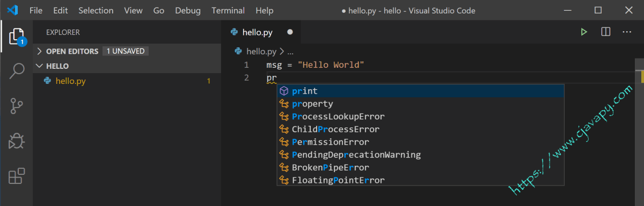Click Python file icon beside hello.py in explorer
The height and width of the screenshot is (206, 644).
(x=47, y=81)
